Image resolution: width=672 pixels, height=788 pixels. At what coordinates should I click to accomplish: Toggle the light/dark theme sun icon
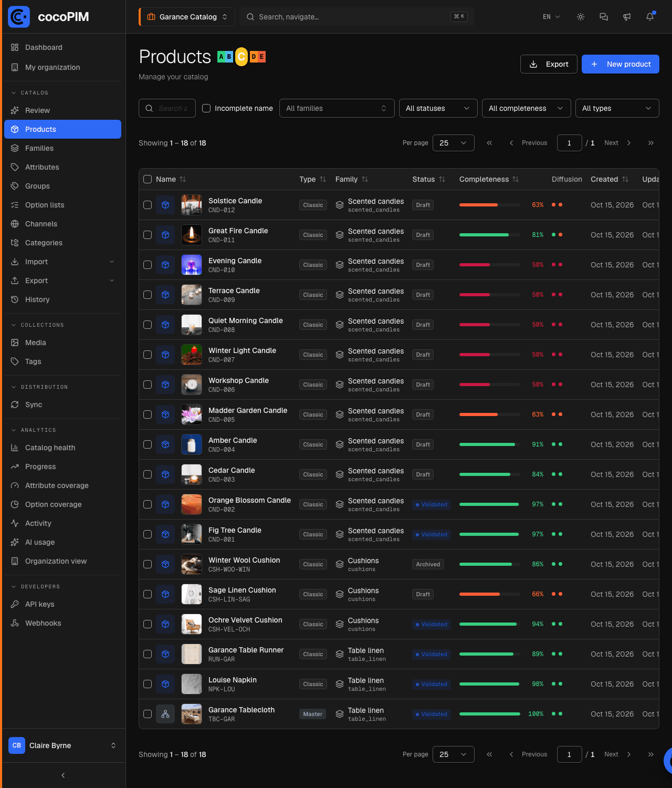pyautogui.click(x=581, y=17)
